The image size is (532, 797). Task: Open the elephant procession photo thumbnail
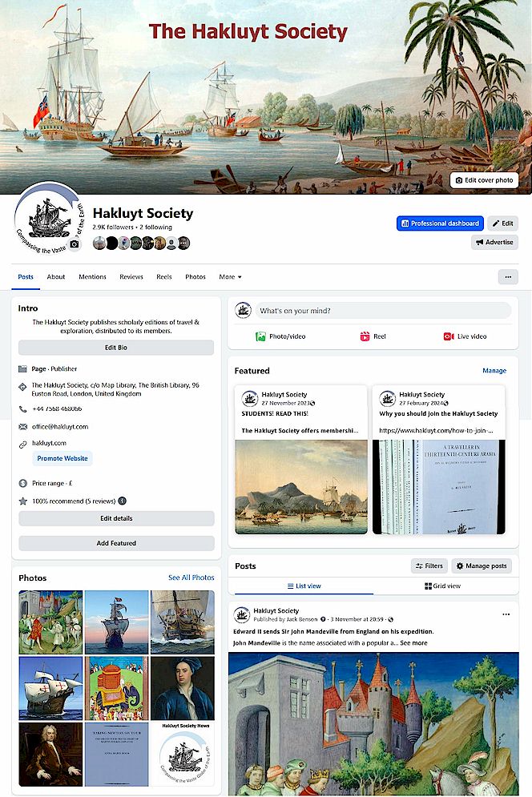point(116,688)
